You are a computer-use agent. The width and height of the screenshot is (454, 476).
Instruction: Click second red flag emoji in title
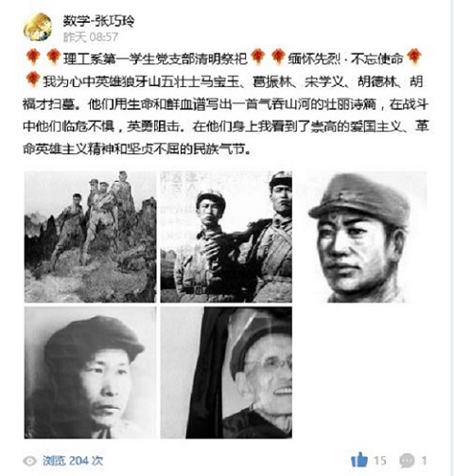pyautogui.click(x=53, y=57)
